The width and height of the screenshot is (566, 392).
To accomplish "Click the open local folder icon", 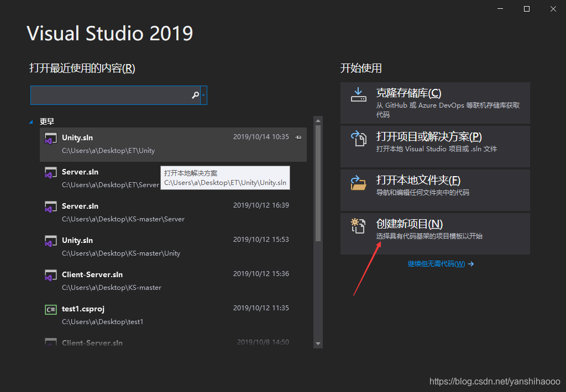I will [x=358, y=183].
